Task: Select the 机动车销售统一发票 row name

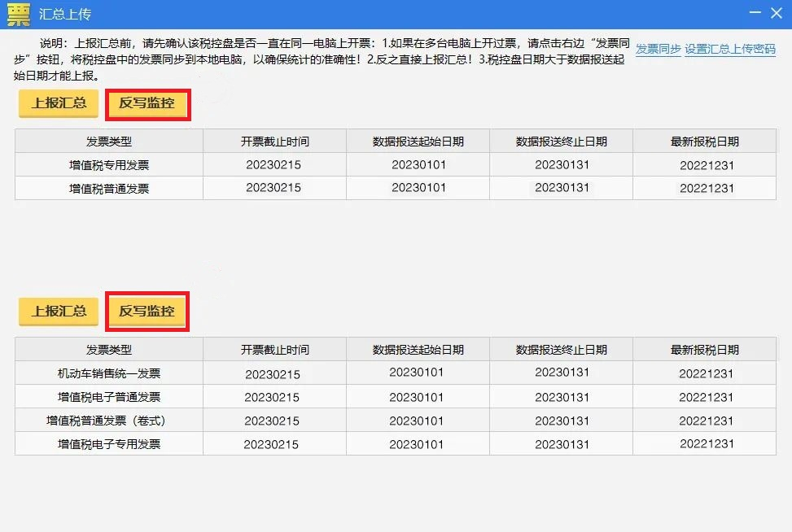Action: pos(109,373)
